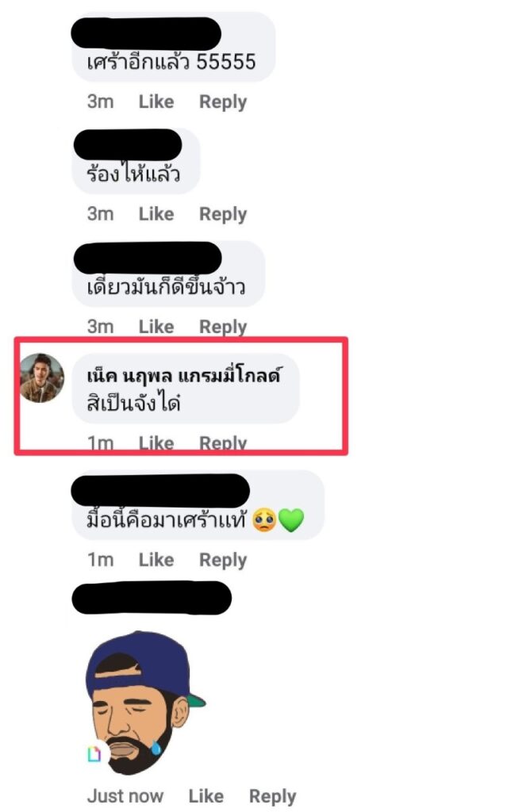Reply to the comment "สิเป็นจังได๋"
Screen dimensions: 507x812
(223, 444)
